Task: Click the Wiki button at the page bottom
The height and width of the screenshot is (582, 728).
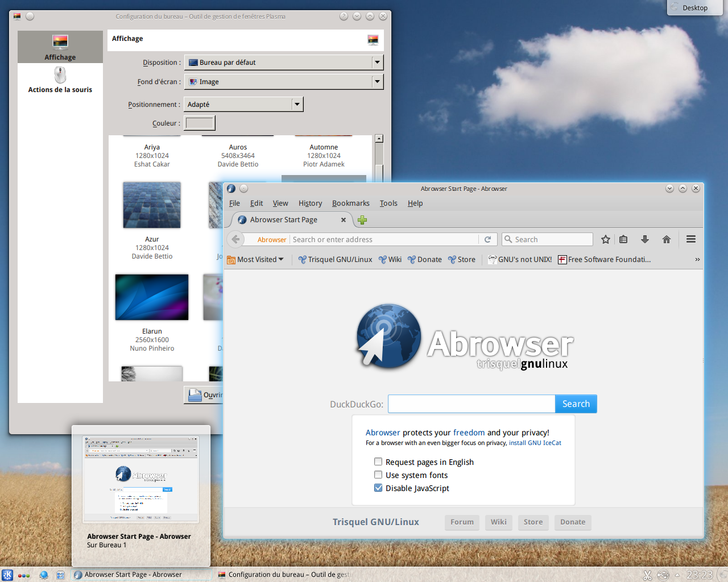Action: click(x=499, y=522)
